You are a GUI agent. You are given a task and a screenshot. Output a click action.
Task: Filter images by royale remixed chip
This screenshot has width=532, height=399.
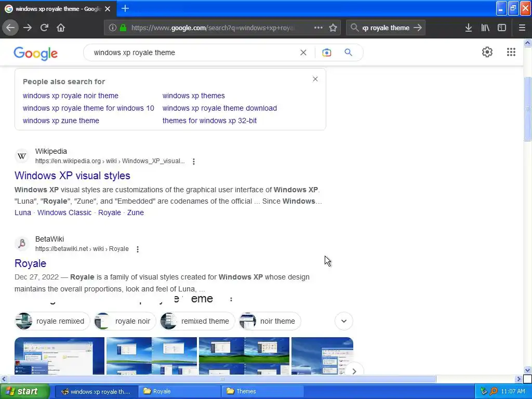[x=52, y=321]
